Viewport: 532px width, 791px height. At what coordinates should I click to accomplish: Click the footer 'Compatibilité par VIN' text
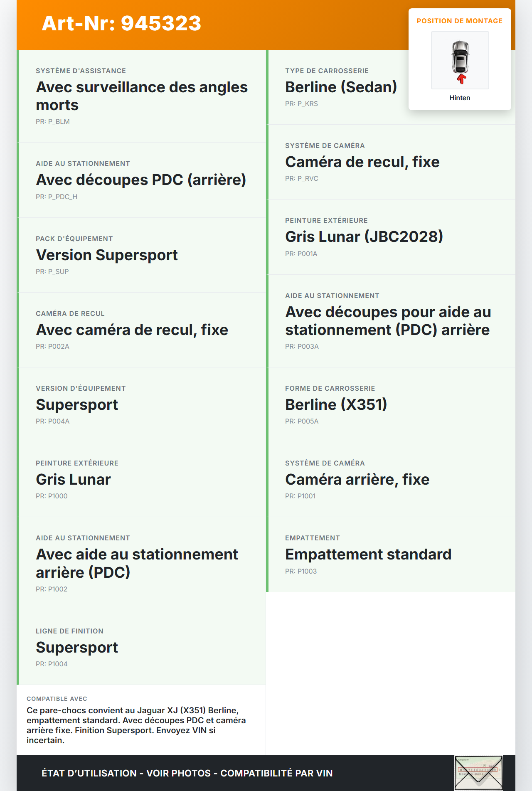(x=276, y=773)
